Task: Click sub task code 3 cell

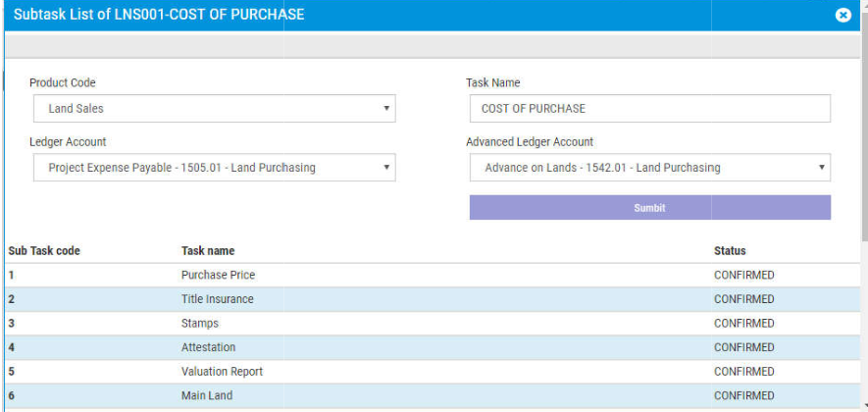Action: coord(12,324)
